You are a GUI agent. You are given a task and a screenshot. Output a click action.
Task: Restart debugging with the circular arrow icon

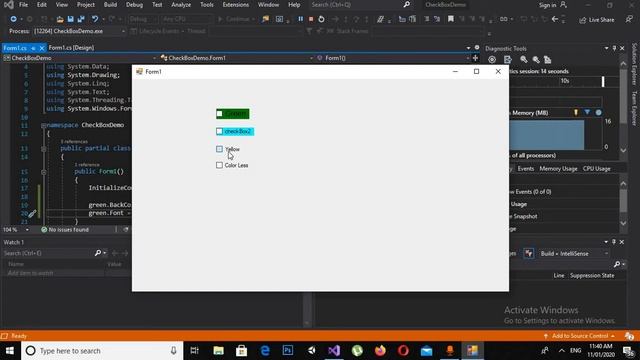[x=322, y=19]
